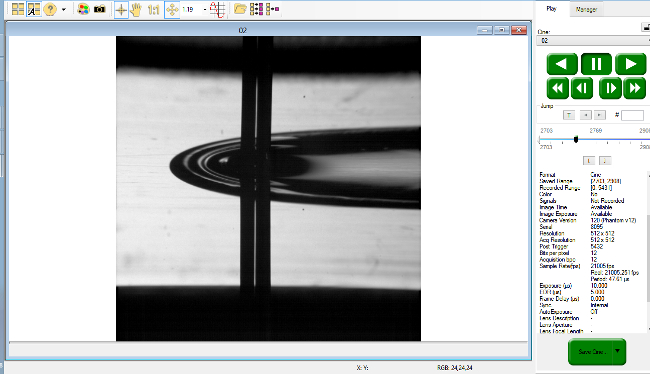Open the signal graph waveform icon
The width and height of the screenshot is (650, 374).
(218, 10)
